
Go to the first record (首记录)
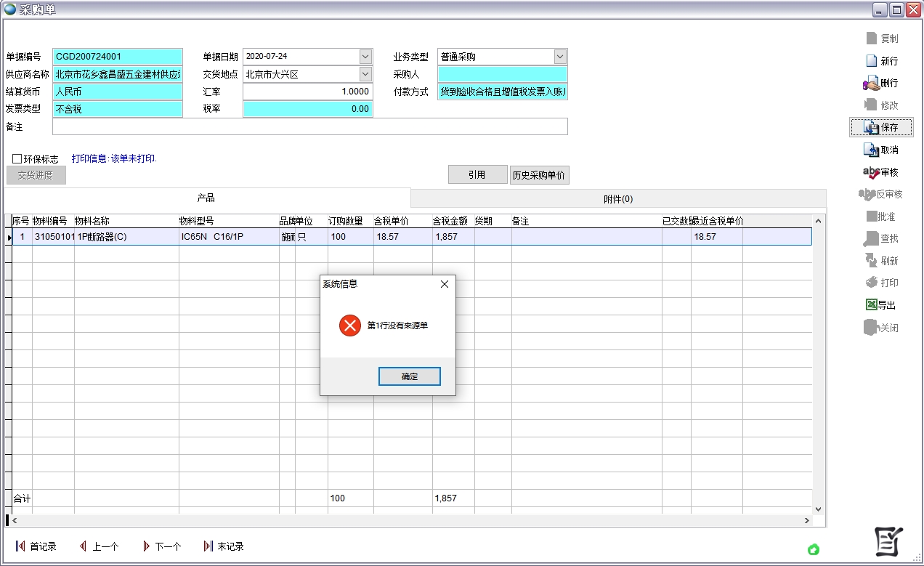coord(20,546)
